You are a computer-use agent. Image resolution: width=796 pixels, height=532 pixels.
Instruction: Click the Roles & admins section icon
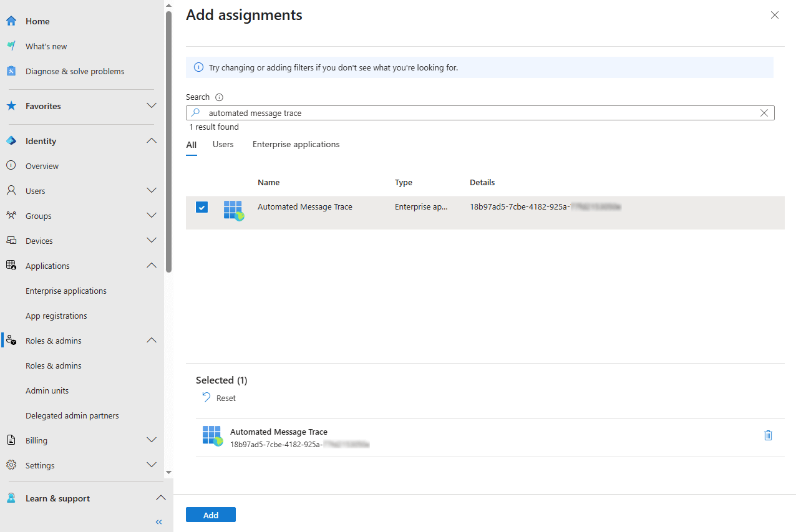tap(11, 341)
